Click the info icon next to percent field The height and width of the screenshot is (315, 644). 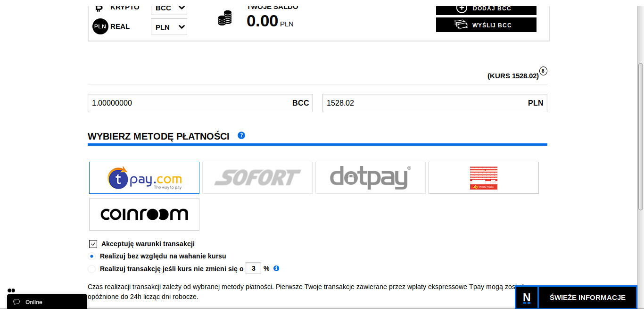[x=276, y=268]
